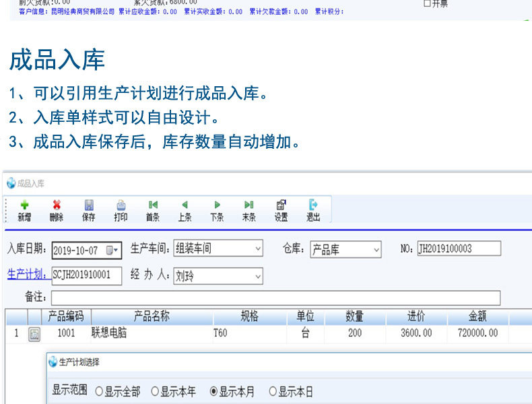
Task: Click the 单位 column header
Action: [x=305, y=316]
